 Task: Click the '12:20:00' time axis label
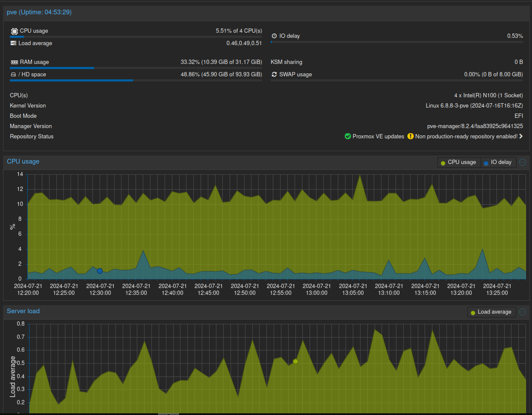28,293
